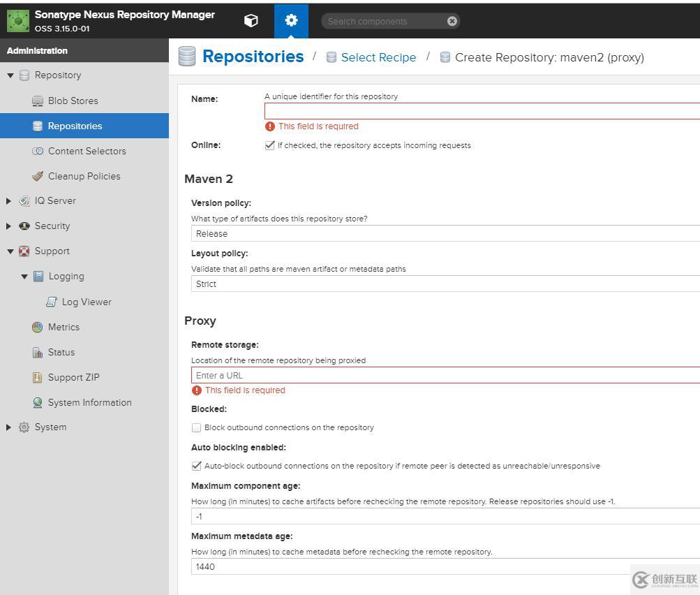This screenshot has height=595, width=700.
Task: Click the Remote storage error exclamation icon
Action: point(197,390)
